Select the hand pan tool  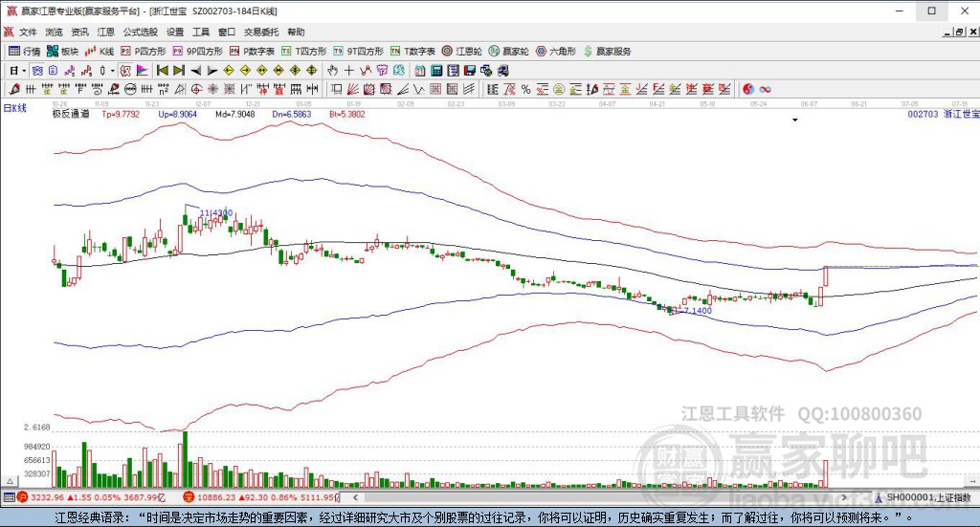coord(332,71)
